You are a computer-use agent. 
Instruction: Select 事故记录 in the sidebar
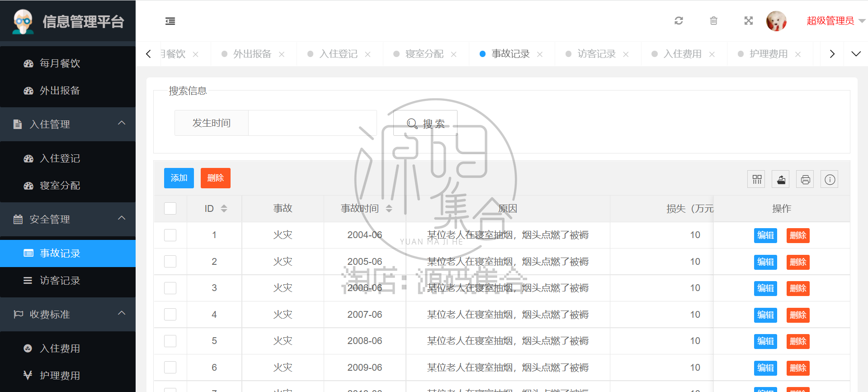[x=68, y=253]
